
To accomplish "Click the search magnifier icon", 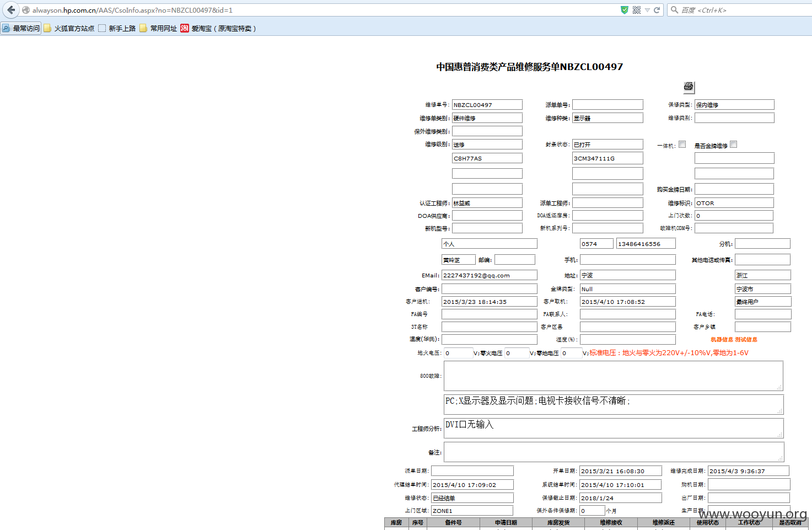I will pyautogui.click(x=674, y=10).
